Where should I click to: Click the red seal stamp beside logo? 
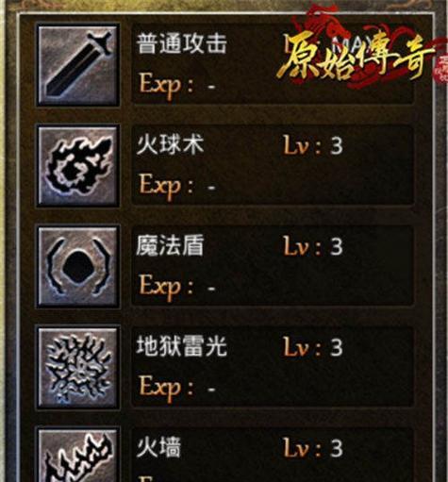[x=441, y=70]
